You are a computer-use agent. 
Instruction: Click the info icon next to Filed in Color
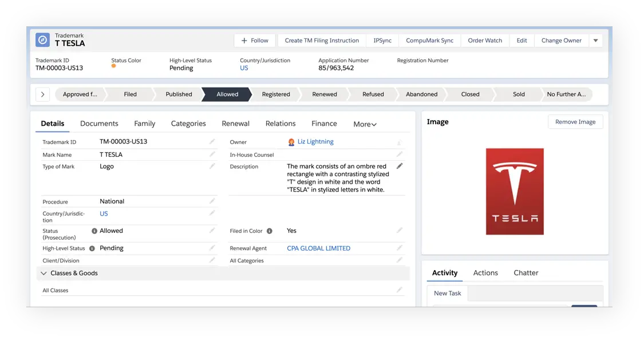click(269, 231)
